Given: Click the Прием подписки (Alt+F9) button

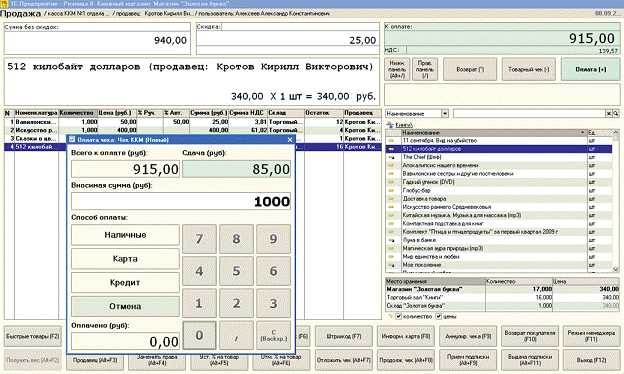Looking at the screenshot, I should [x=468, y=360].
